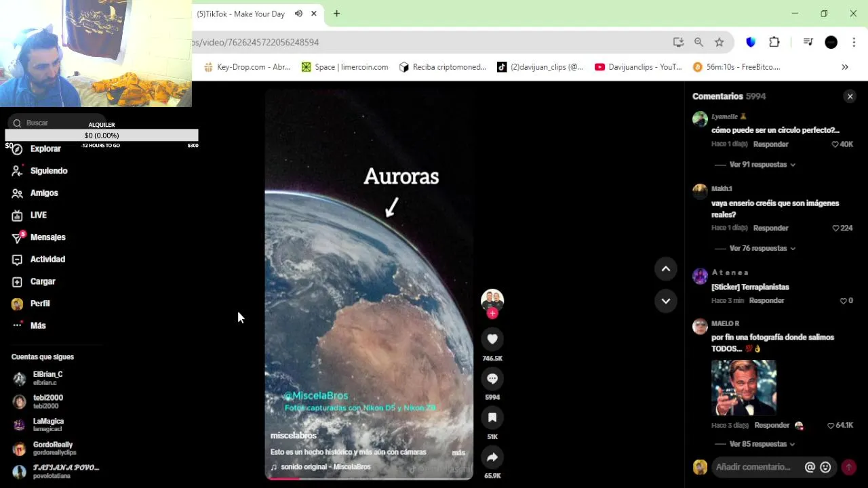Open Más options in sidebar
The height and width of the screenshot is (488, 868).
38,326
